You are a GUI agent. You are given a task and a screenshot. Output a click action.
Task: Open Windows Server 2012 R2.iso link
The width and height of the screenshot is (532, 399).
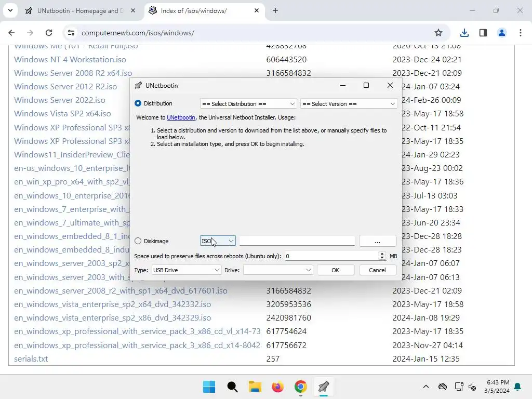tap(65, 87)
